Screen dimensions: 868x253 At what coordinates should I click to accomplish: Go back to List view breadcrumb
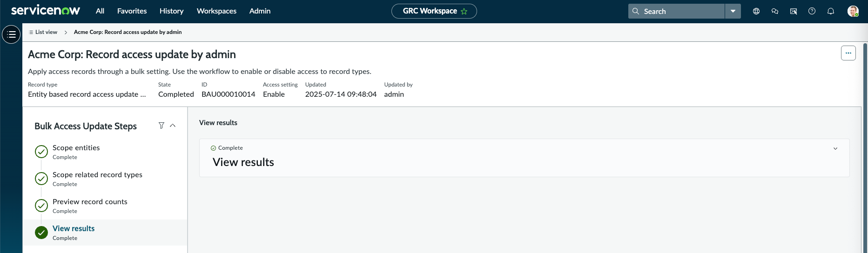tap(43, 32)
